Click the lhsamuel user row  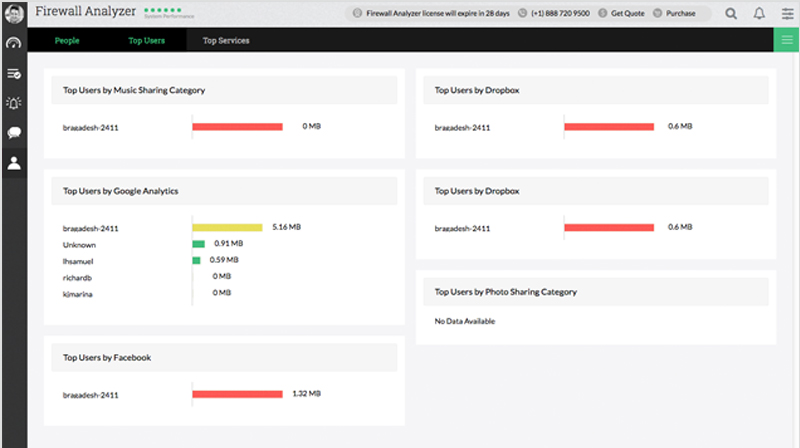[x=78, y=261]
